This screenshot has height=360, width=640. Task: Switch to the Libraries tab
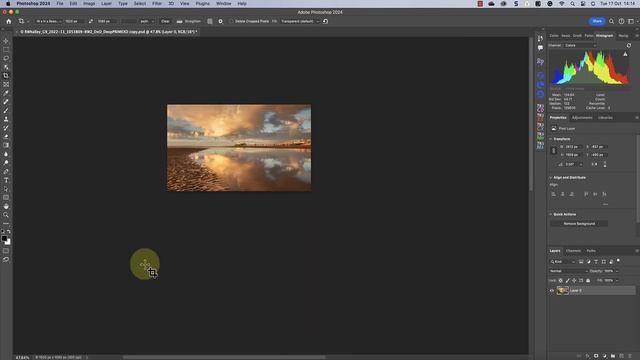(605, 118)
